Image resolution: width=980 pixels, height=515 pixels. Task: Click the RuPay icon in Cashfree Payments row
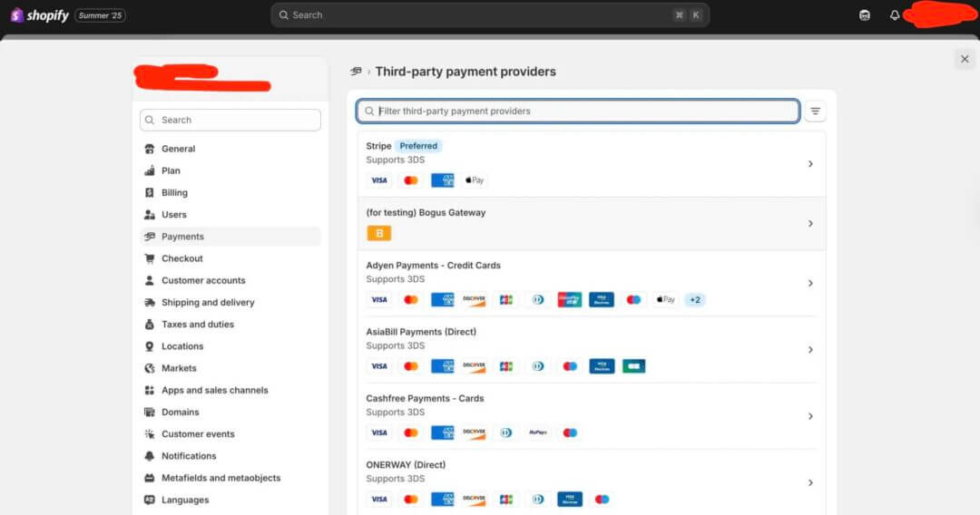pyautogui.click(x=538, y=432)
